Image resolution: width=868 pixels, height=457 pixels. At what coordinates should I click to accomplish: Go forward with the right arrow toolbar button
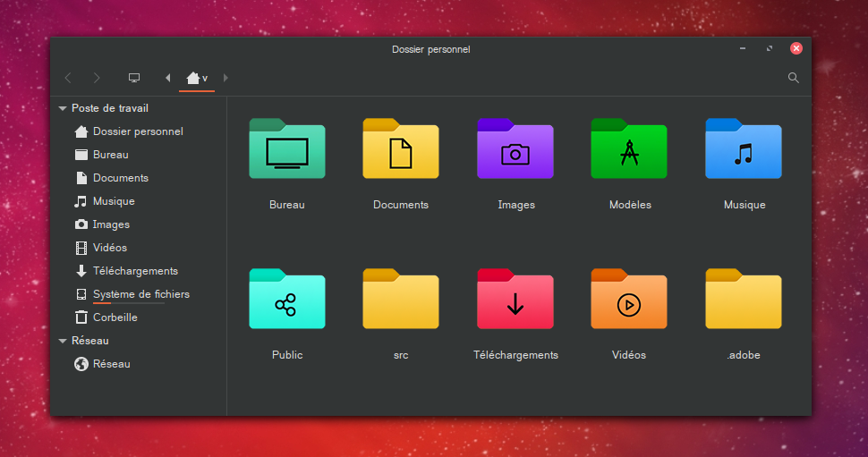(97, 78)
